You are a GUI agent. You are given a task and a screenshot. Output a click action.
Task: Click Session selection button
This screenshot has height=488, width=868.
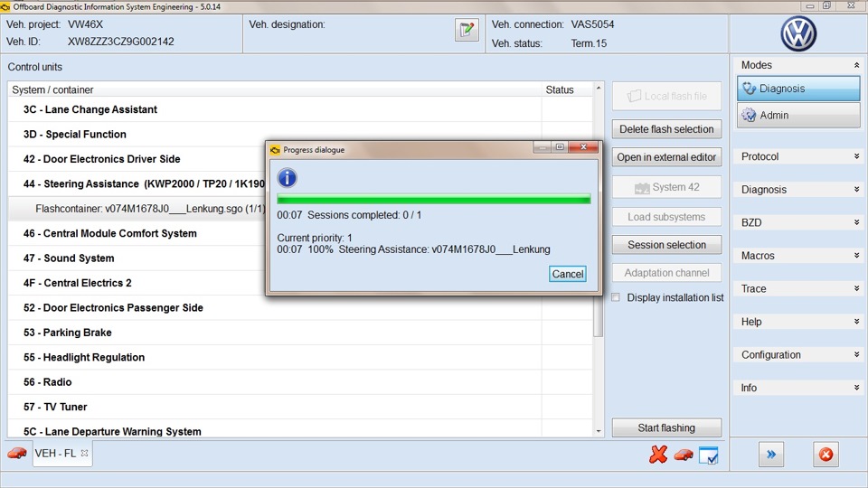coord(666,245)
